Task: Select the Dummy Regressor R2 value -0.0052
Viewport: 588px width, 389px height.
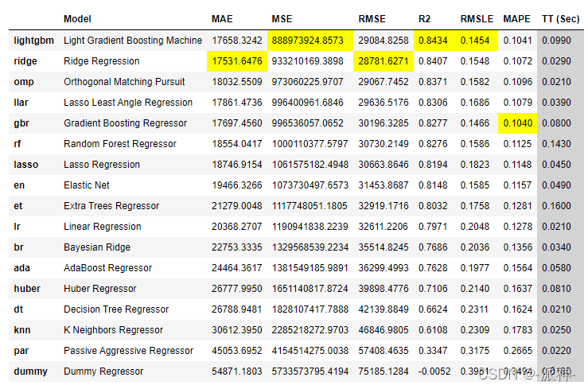Action: [x=434, y=371]
